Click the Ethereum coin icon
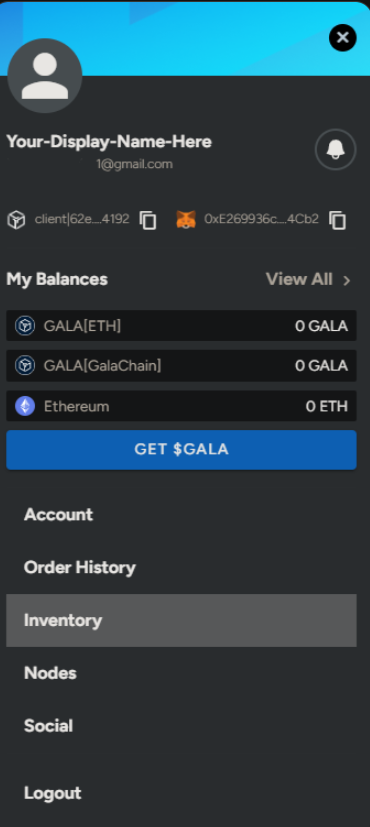Viewport: 370px width, 827px height. [x=25, y=406]
